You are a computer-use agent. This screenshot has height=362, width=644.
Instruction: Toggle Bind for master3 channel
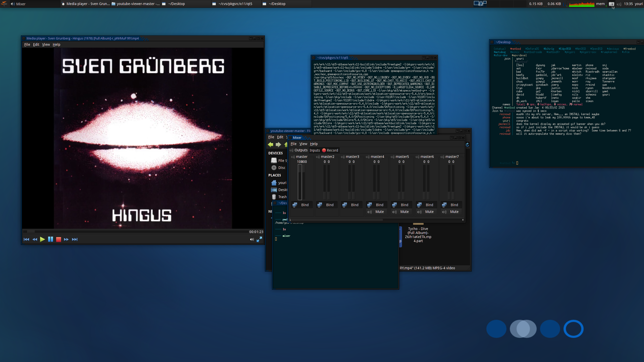pos(352,205)
